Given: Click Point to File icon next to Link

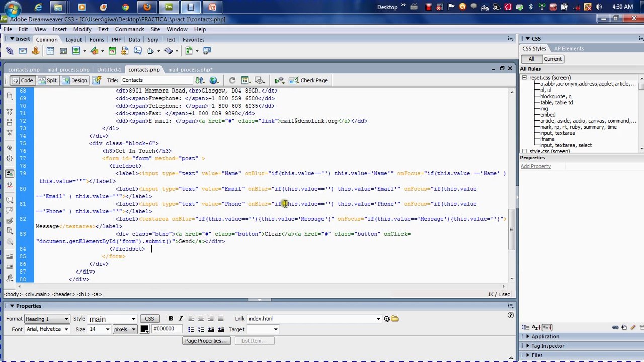Looking at the screenshot, I should click(x=387, y=319).
